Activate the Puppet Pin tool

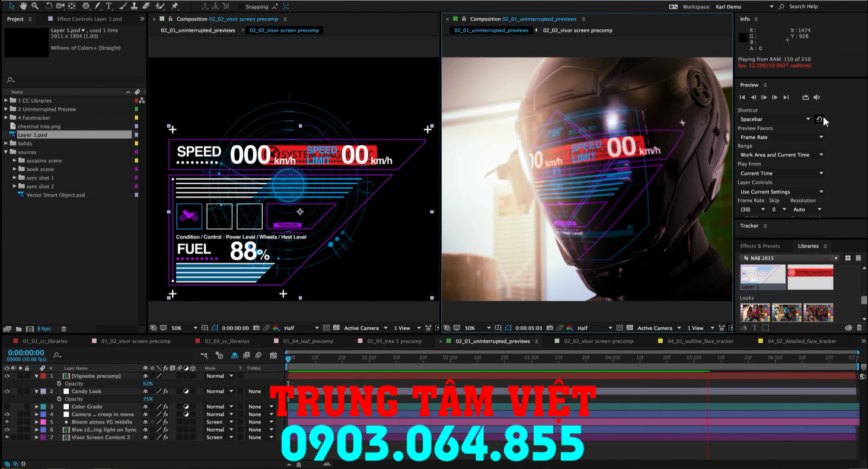[x=175, y=7]
